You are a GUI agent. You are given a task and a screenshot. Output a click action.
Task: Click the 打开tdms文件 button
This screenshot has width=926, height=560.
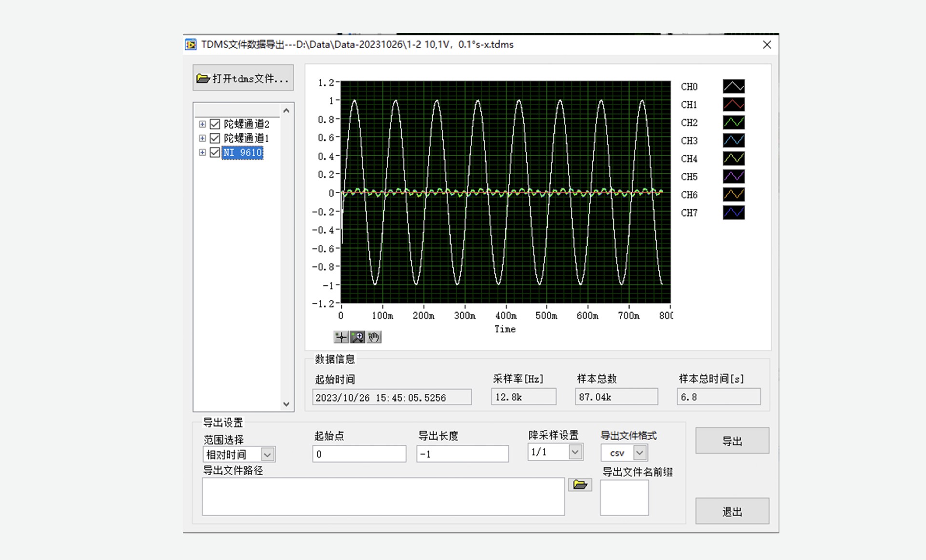[x=243, y=78]
